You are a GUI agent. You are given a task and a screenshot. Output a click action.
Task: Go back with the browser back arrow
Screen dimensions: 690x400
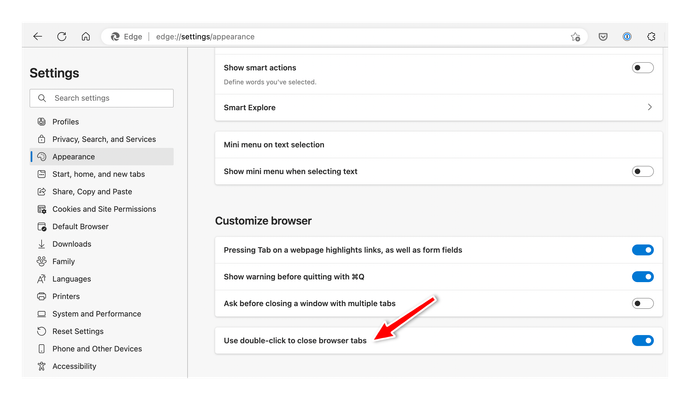pos(37,37)
